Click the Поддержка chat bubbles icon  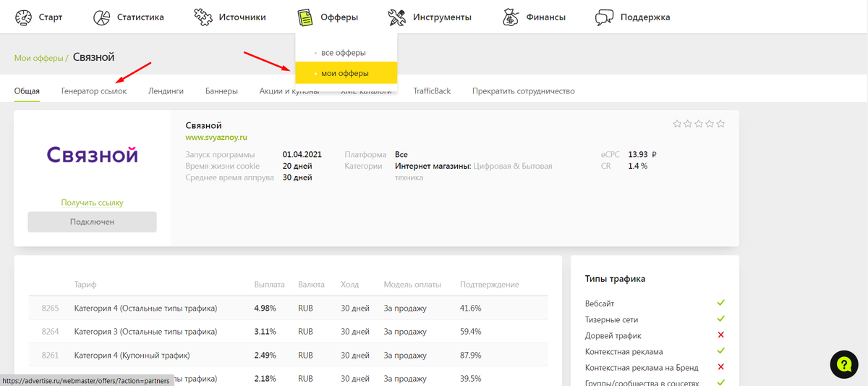pos(605,17)
